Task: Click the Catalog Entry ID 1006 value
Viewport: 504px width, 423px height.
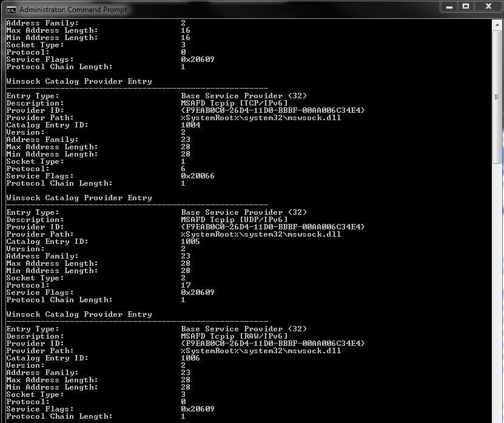Action: 188,357
